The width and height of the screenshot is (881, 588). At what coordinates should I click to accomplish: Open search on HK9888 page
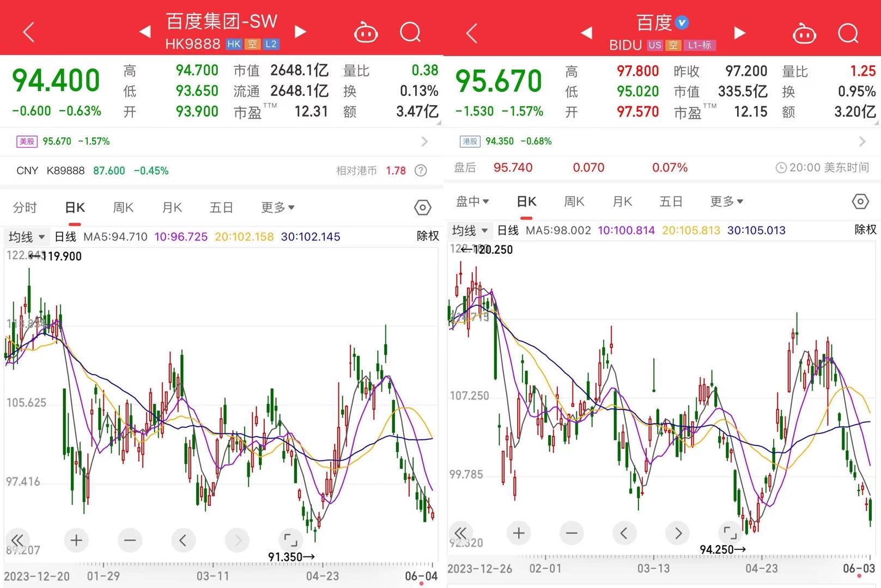410,33
